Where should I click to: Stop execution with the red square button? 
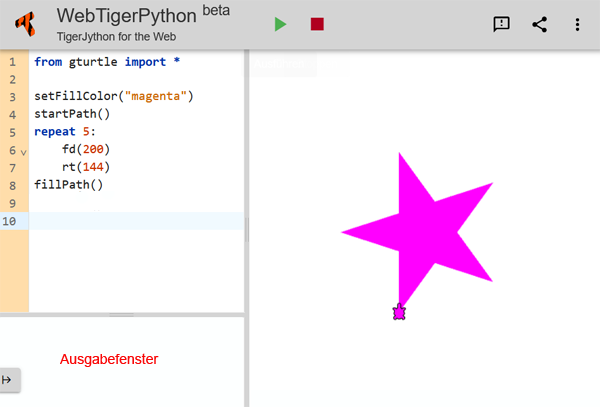click(x=317, y=24)
